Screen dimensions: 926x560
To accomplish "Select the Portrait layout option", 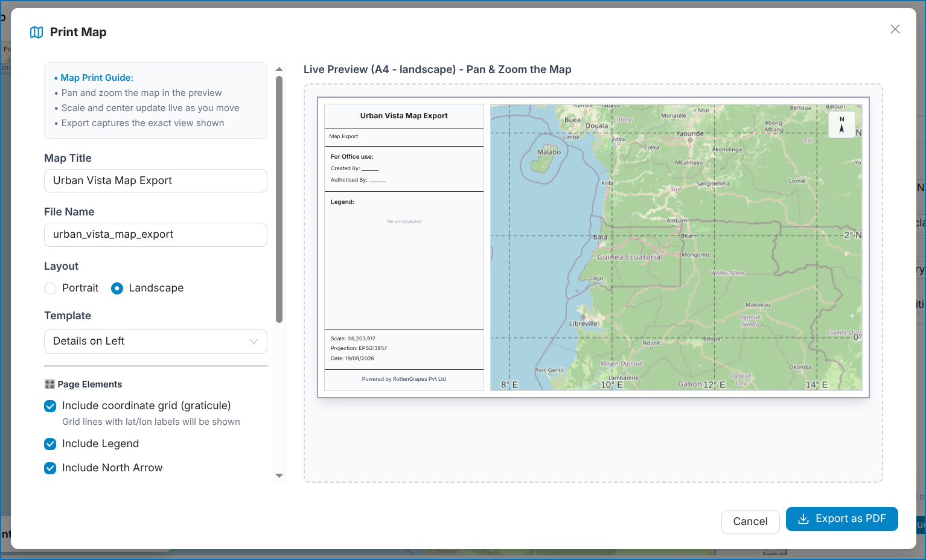I will point(50,288).
